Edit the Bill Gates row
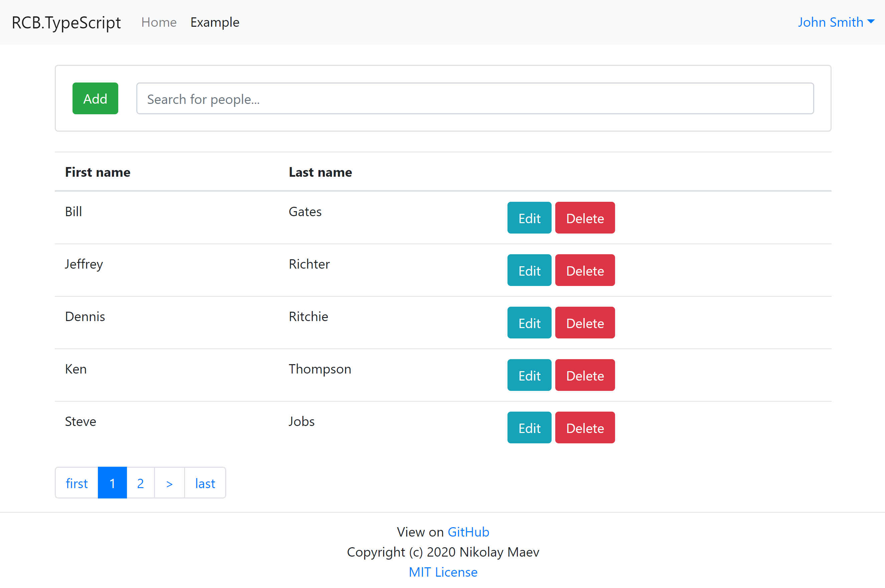885x588 pixels. tap(529, 218)
